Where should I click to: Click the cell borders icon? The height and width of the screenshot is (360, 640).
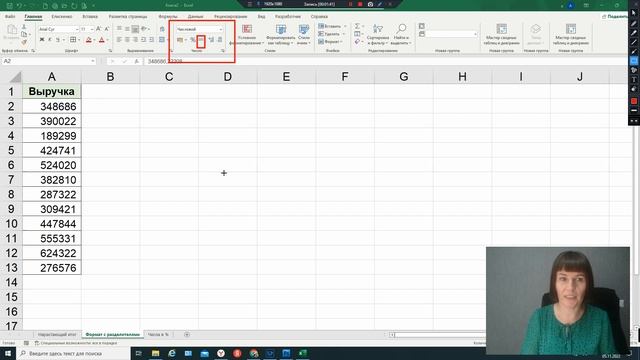point(73,40)
